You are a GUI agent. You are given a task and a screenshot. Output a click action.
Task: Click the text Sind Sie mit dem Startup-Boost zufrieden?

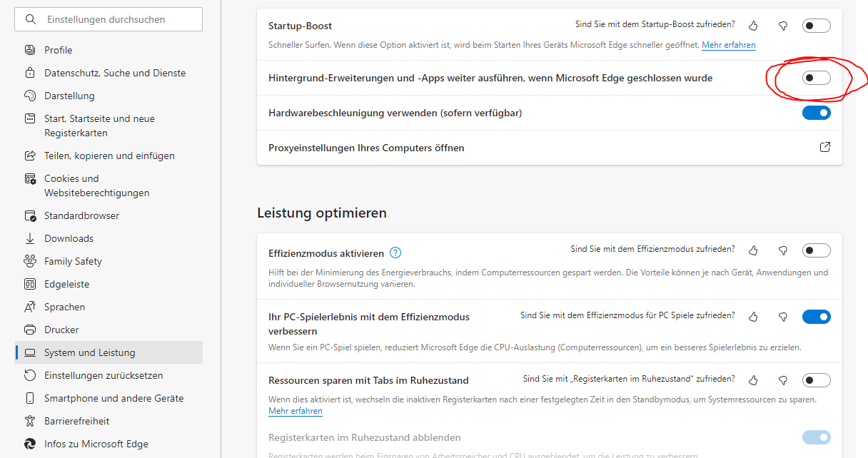655,24
